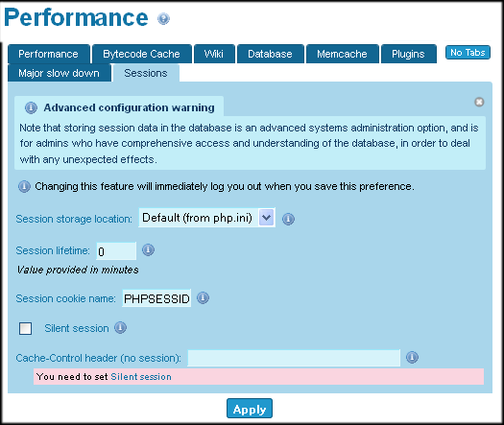Follow the Silent session link in warning
This screenshot has height=425, width=504.
point(141,376)
